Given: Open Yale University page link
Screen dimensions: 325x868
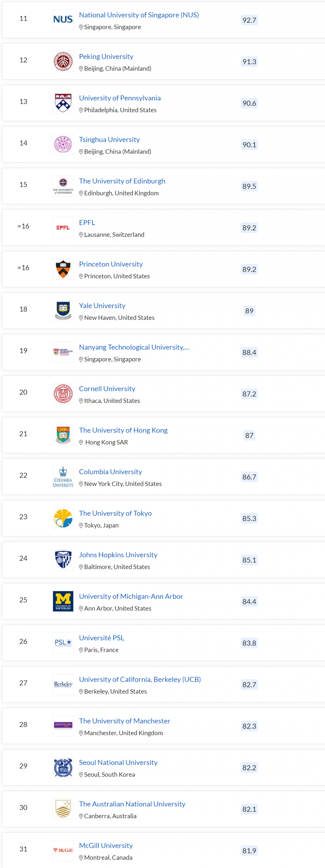Looking at the screenshot, I should [102, 306].
